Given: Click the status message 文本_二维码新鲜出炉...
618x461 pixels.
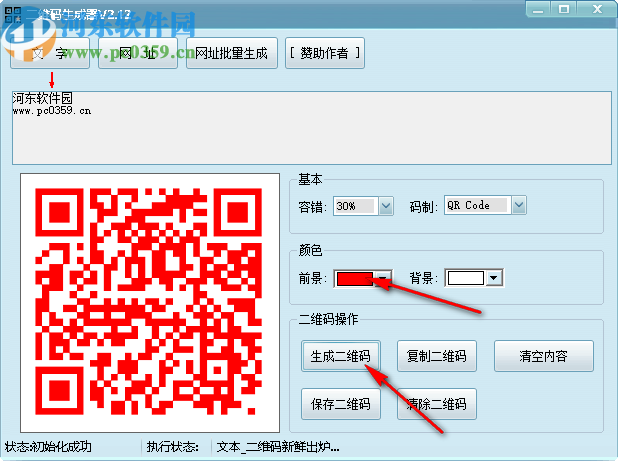Looking at the screenshot, I should (x=278, y=447).
